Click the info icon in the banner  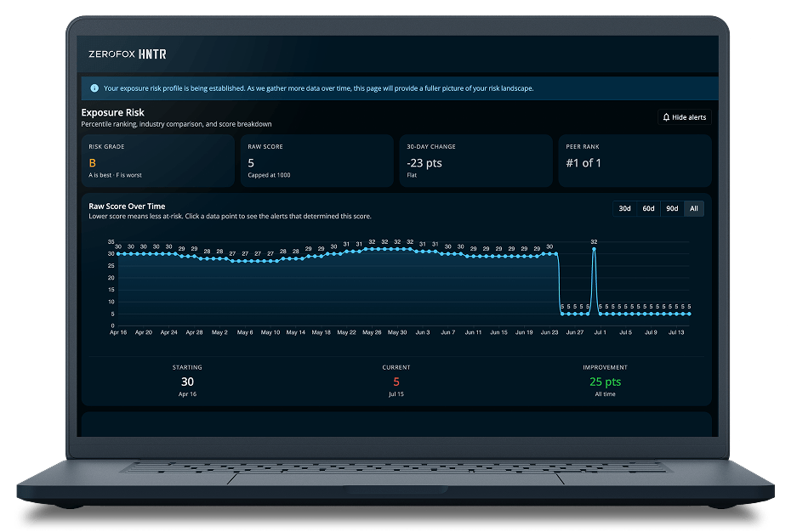[x=94, y=88]
